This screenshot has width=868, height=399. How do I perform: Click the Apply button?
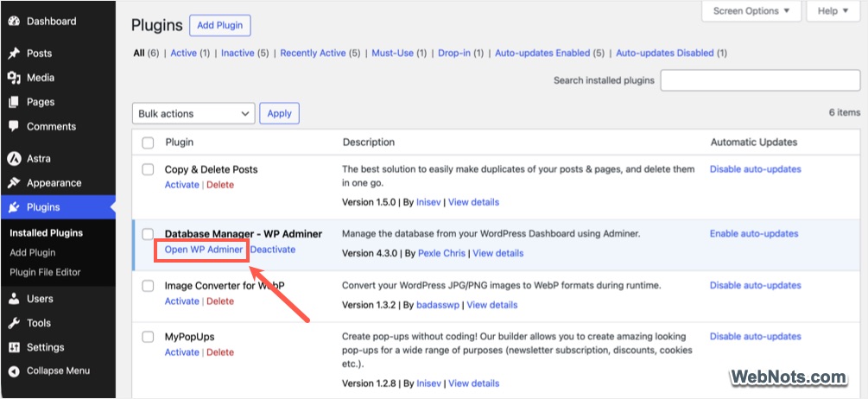(280, 113)
